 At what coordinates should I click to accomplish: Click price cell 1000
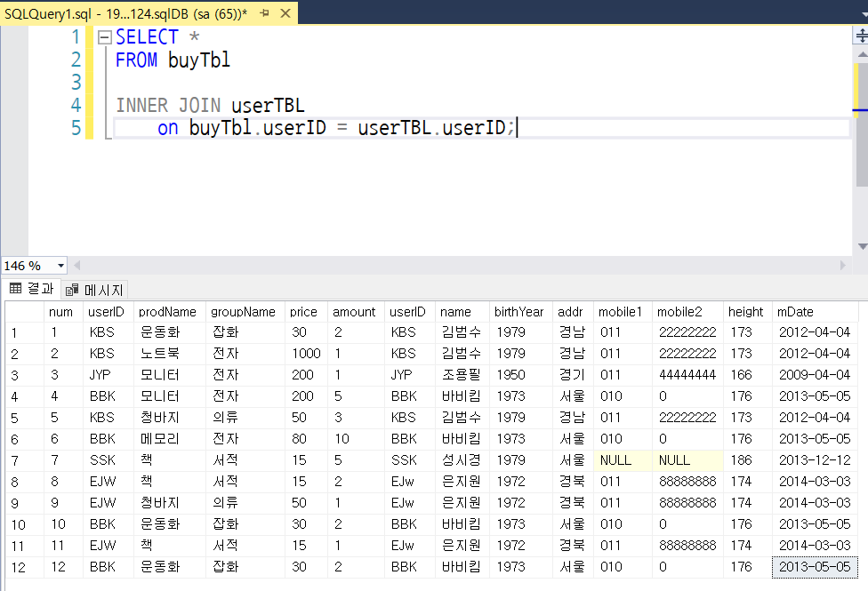tap(306, 354)
